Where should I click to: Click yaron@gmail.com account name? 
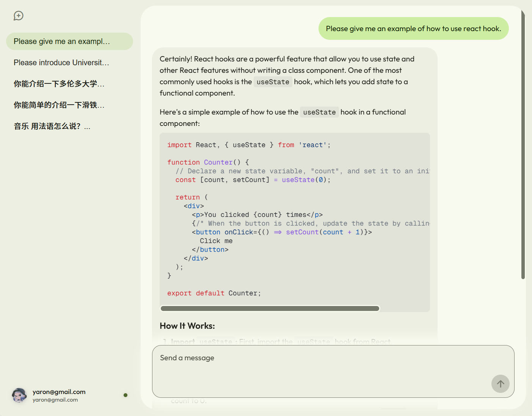click(x=59, y=392)
